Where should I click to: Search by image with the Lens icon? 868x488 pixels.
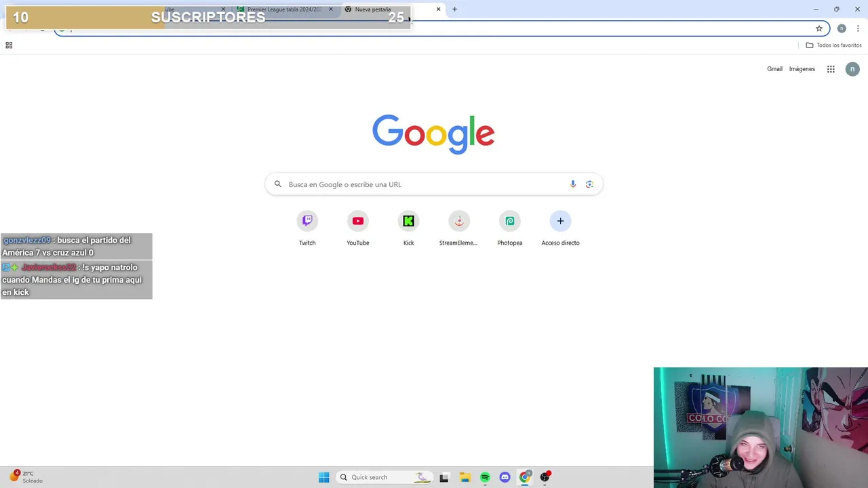(589, 184)
